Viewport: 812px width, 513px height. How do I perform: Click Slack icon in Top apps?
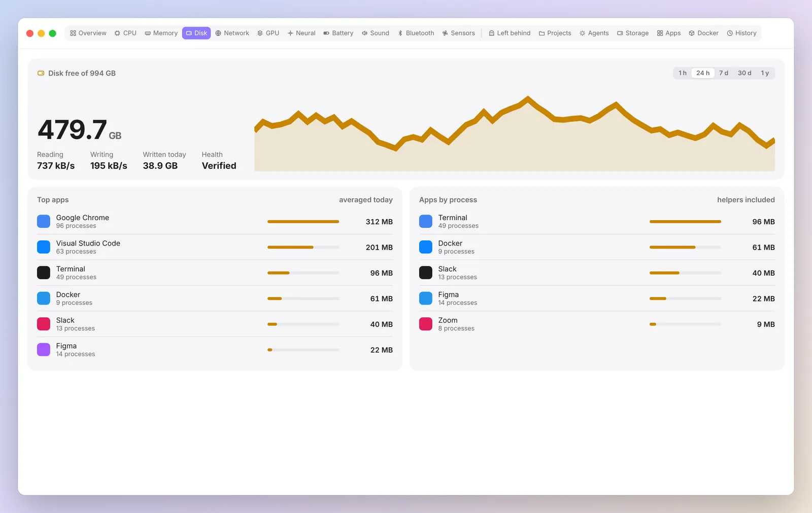click(44, 324)
